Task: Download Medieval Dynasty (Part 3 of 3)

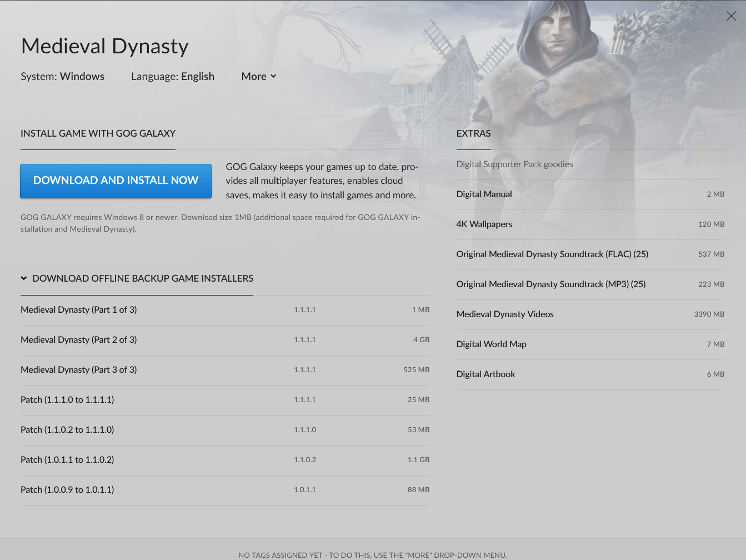Action: click(x=225, y=370)
